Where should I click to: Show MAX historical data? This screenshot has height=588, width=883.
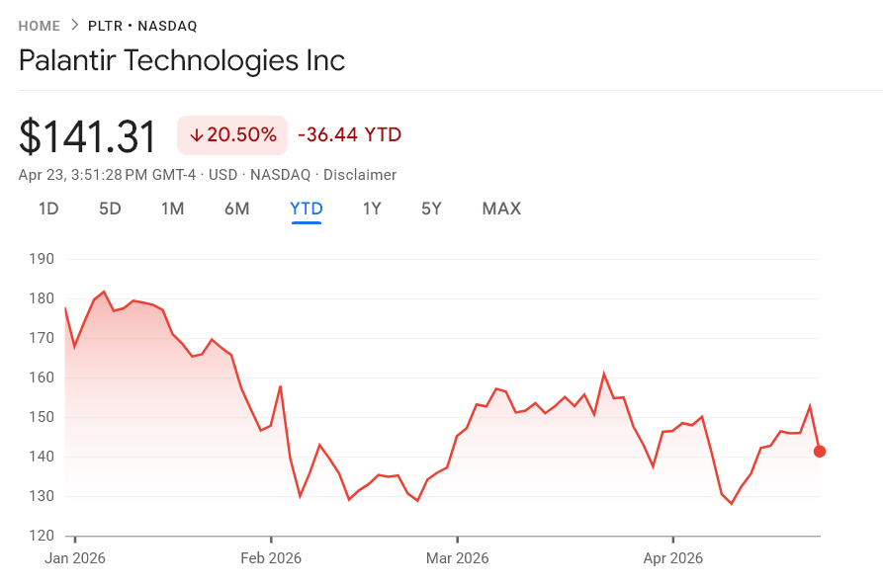501,209
